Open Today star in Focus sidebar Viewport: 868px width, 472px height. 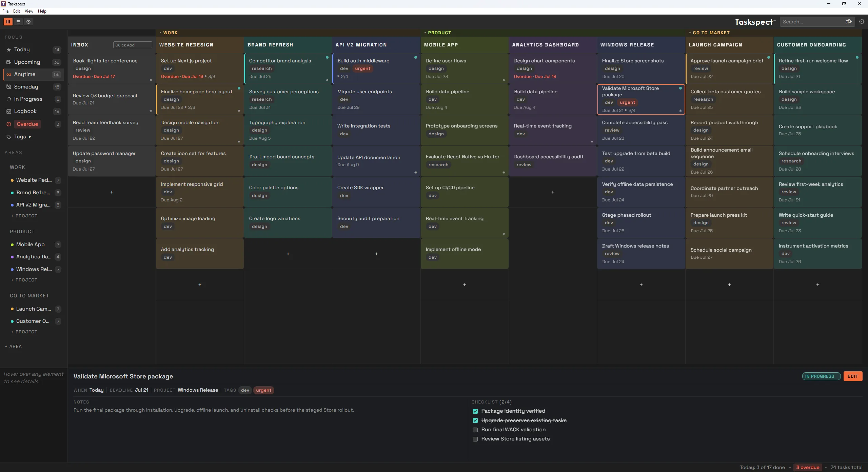pos(34,50)
